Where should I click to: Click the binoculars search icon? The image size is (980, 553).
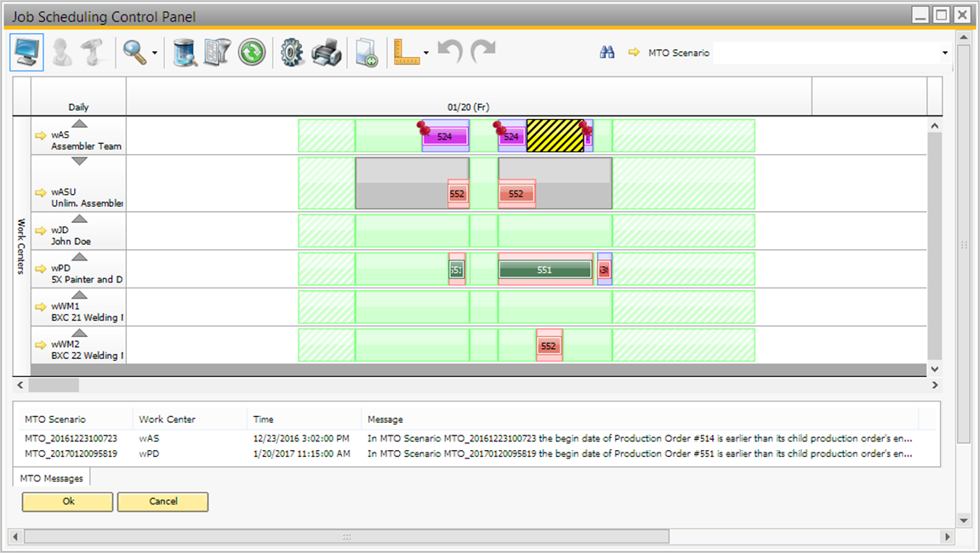607,53
